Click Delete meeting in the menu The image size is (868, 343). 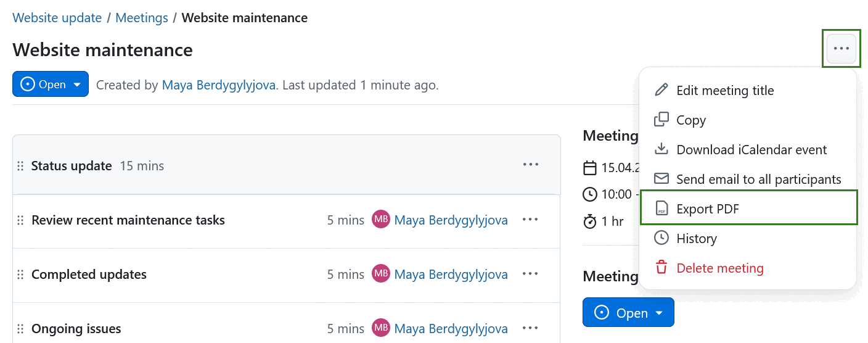pos(719,268)
